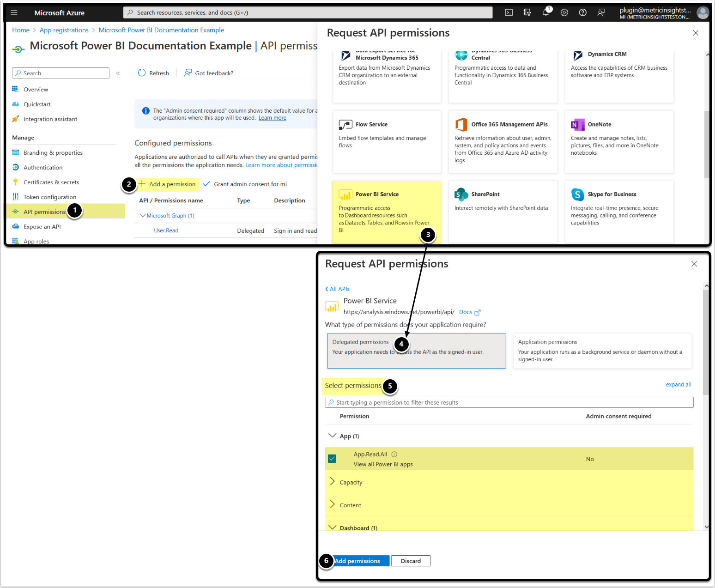Click the expand all link

point(679,385)
